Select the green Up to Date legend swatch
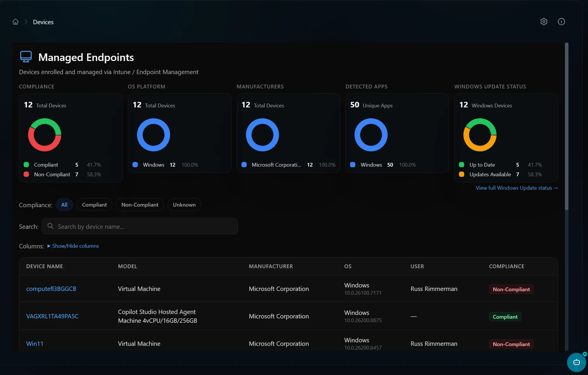 [x=462, y=165]
